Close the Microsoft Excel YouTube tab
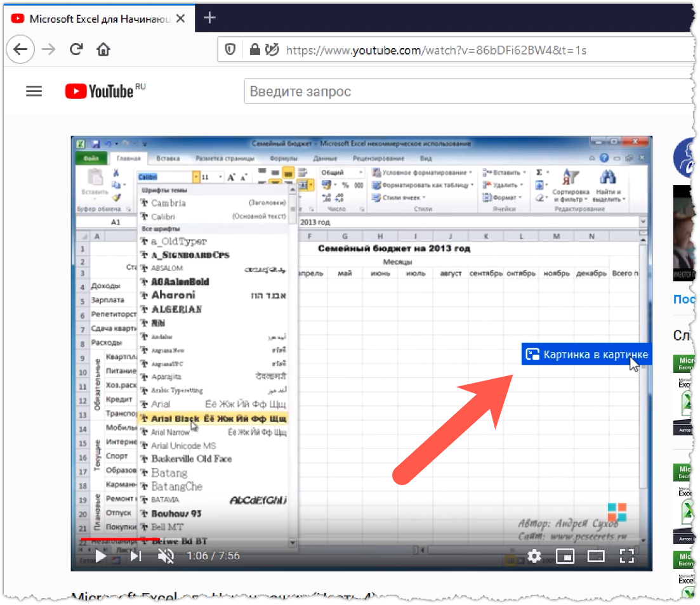 coord(180,18)
